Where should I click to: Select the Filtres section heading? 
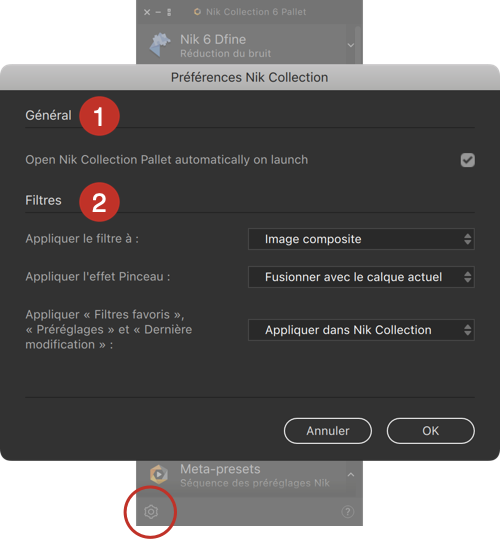(43, 200)
